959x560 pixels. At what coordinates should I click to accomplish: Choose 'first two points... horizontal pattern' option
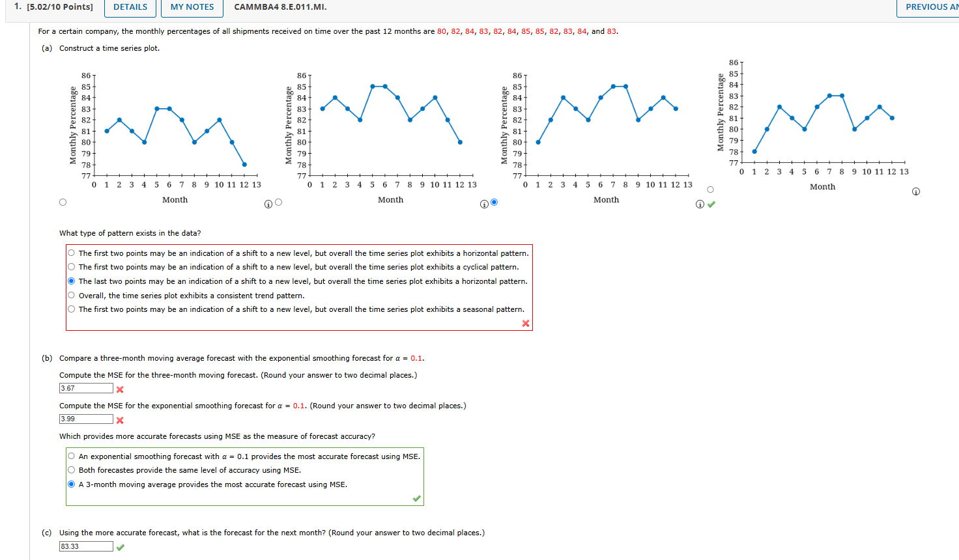71,253
